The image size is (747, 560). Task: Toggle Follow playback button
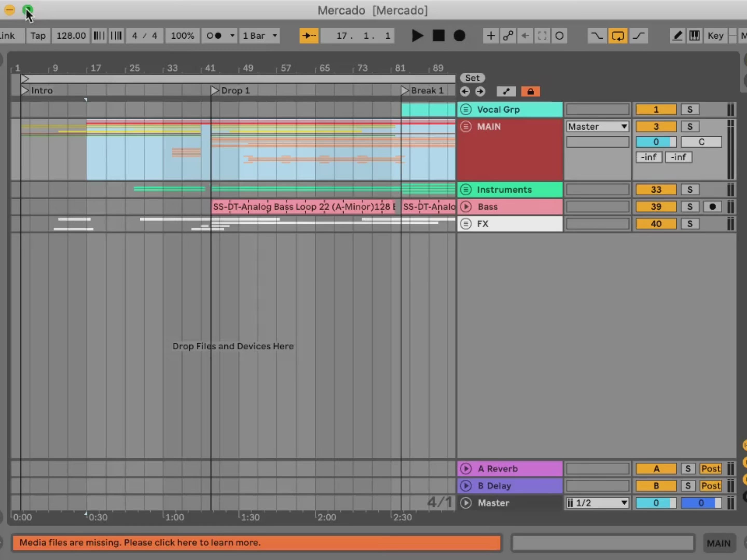tap(309, 36)
